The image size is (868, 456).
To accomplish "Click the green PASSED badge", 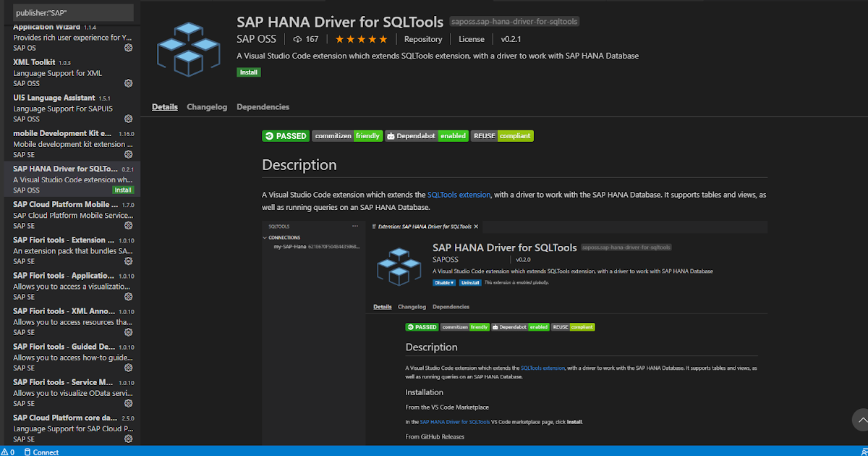I will 286,135.
